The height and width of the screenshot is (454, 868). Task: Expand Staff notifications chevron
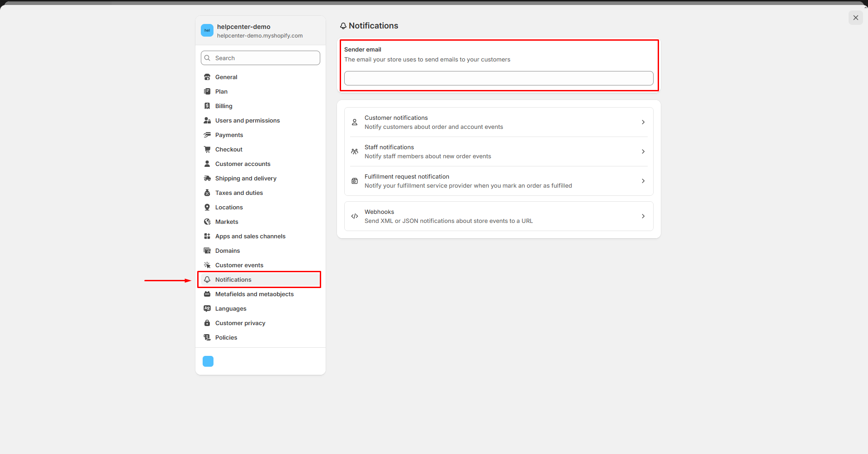point(643,151)
